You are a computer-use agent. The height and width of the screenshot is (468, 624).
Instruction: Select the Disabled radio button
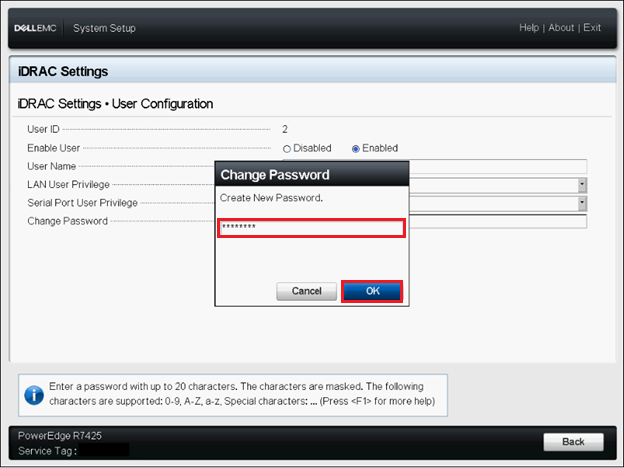click(x=287, y=148)
